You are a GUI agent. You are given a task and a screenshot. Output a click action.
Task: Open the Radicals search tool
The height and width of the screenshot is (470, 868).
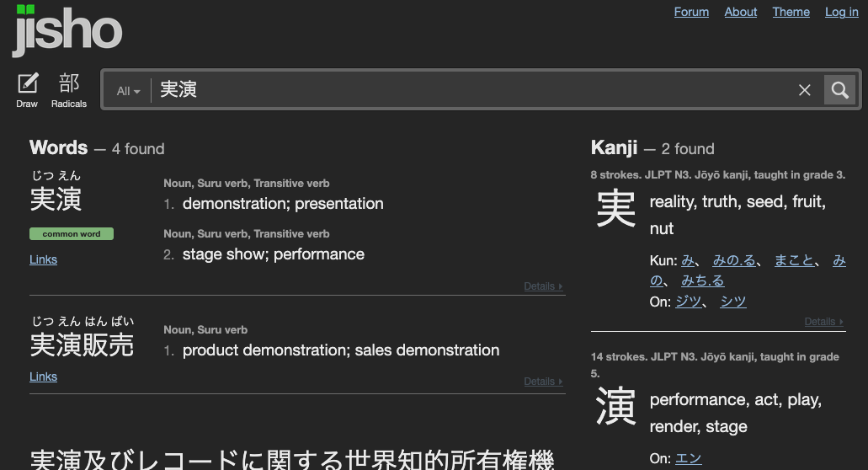(69, 89)
